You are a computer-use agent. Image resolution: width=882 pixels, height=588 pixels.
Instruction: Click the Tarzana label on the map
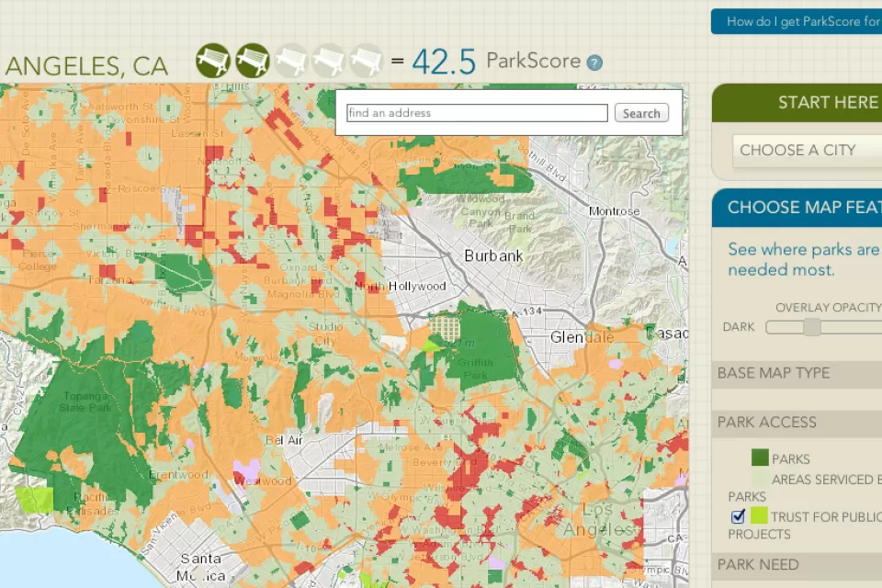[109, 279]
